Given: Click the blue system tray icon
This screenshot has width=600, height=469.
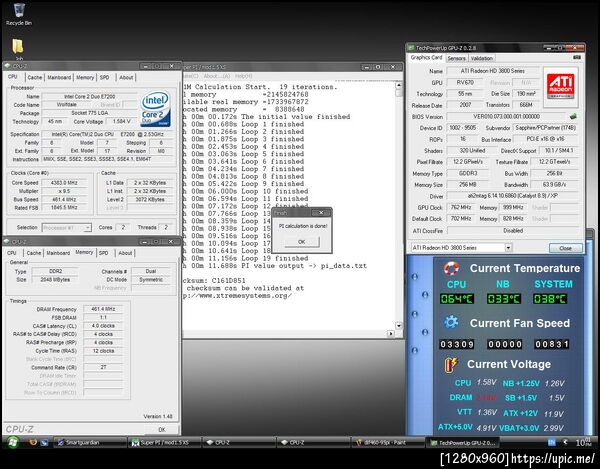Looking at the screenshot, I should click(551, 443).
